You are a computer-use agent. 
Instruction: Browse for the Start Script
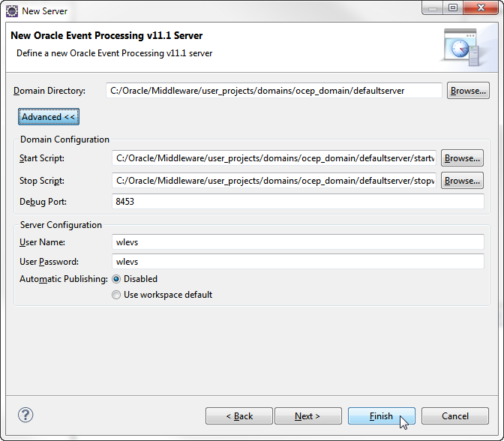click(462, 158)
